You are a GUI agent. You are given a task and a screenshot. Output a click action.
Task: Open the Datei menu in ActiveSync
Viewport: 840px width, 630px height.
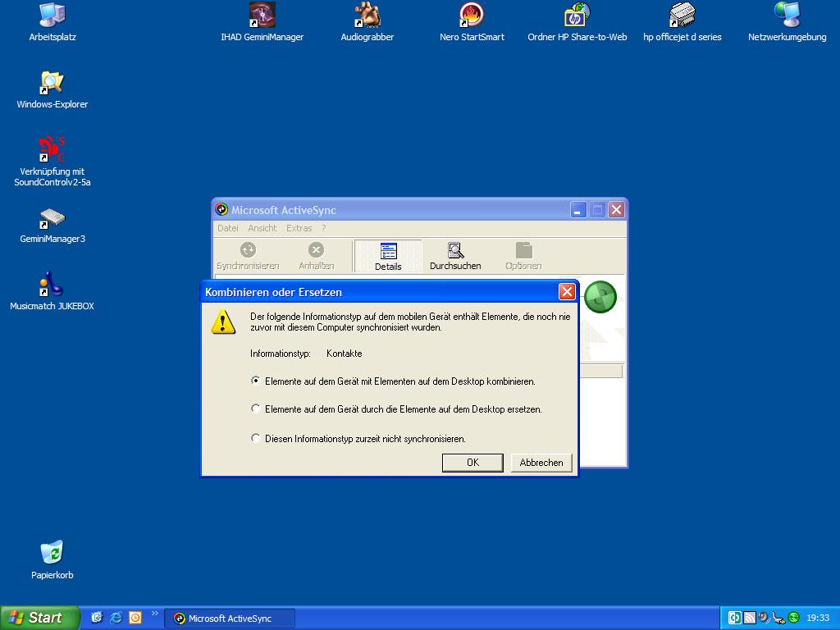(228, 228)
